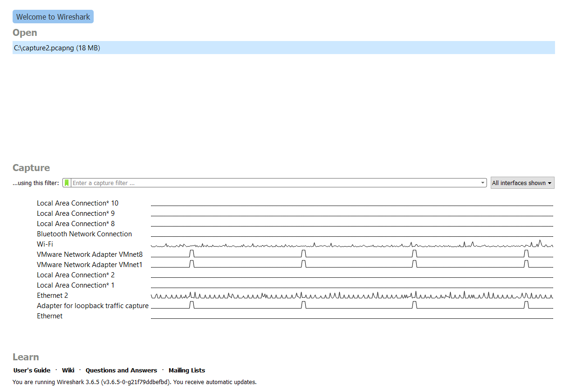Open the User's Guide link
The height and width of the screenshot is (392, 569).
point(32,370)
